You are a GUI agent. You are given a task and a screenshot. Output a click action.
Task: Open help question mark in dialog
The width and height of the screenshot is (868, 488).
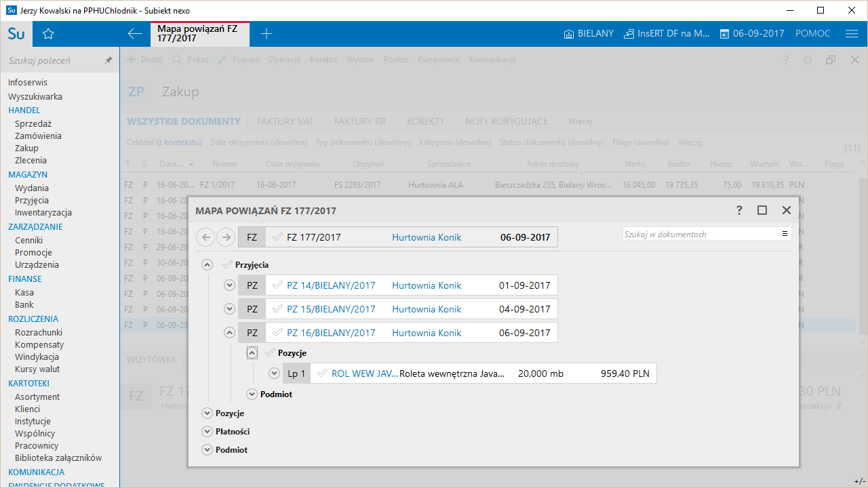(x=740, y=211)
